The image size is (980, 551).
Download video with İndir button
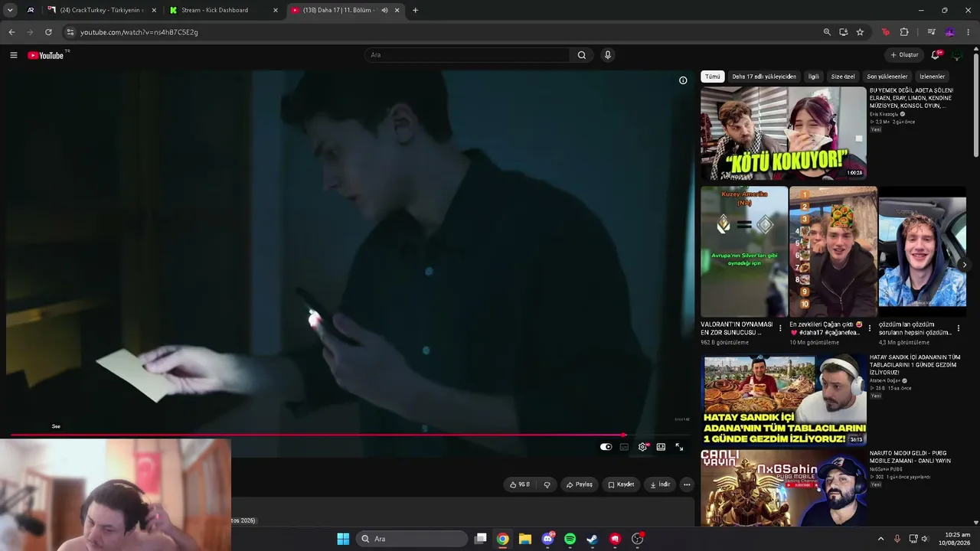660,484
